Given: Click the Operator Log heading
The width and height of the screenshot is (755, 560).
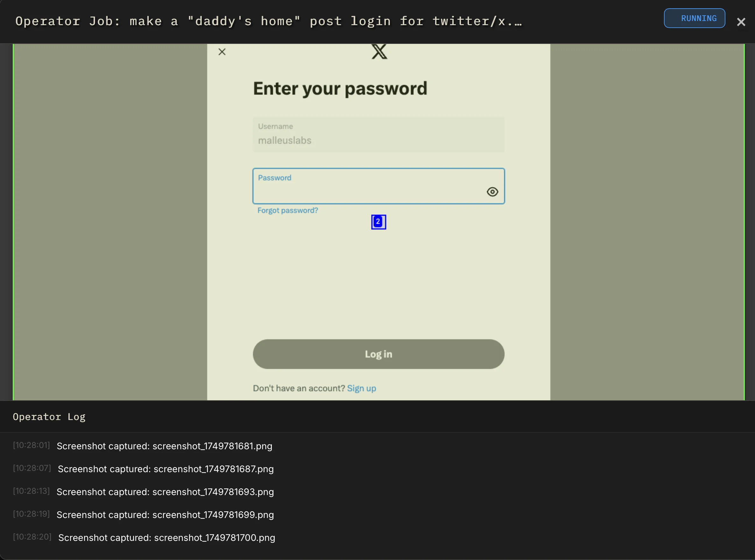Looking at the screenshot, I should pos(49,416).
